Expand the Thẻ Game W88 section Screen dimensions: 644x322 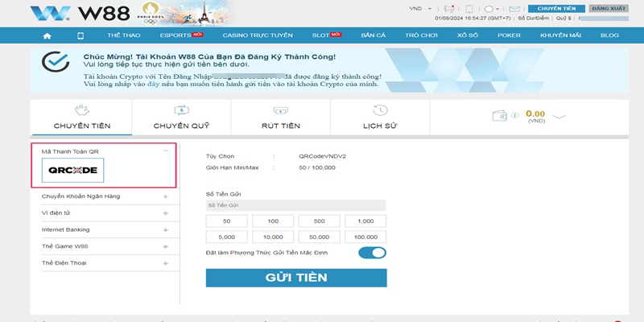click(x=166, y=246)
